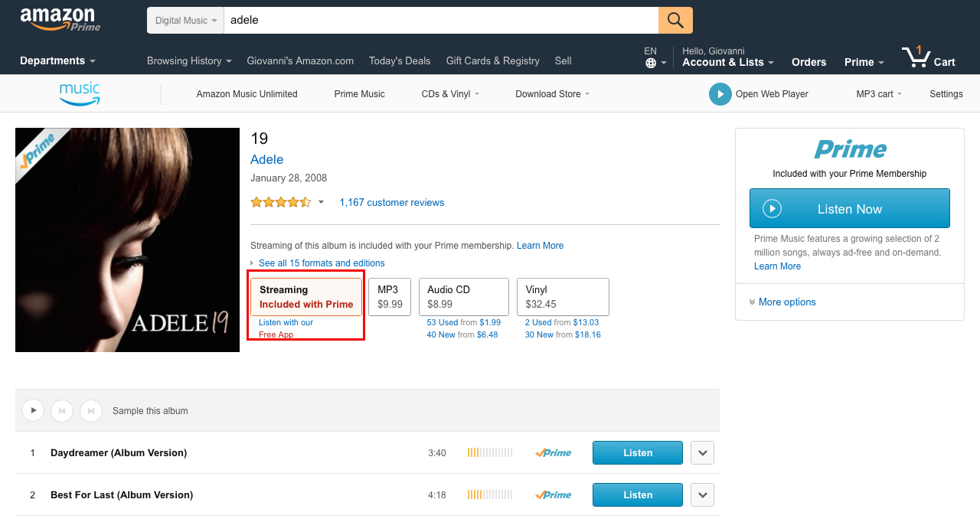Open the Adele artist link
Screen dimensions: 980x522
coord(267,159)
